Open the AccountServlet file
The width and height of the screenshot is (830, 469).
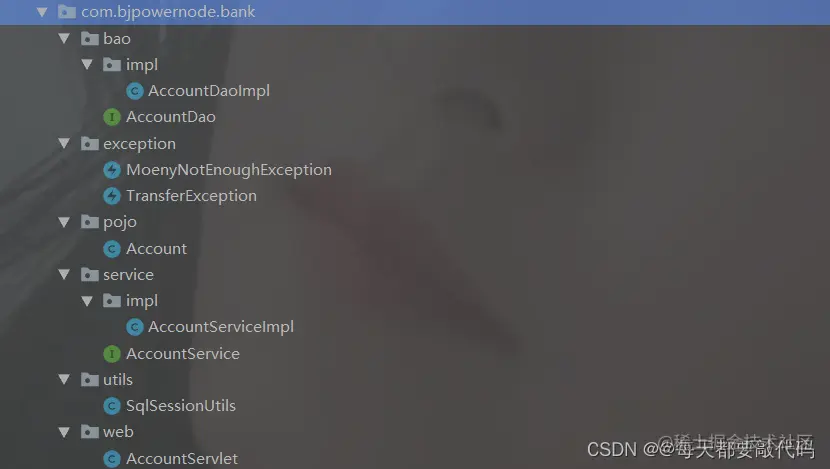pyautogui.click(x=182, y=458)
